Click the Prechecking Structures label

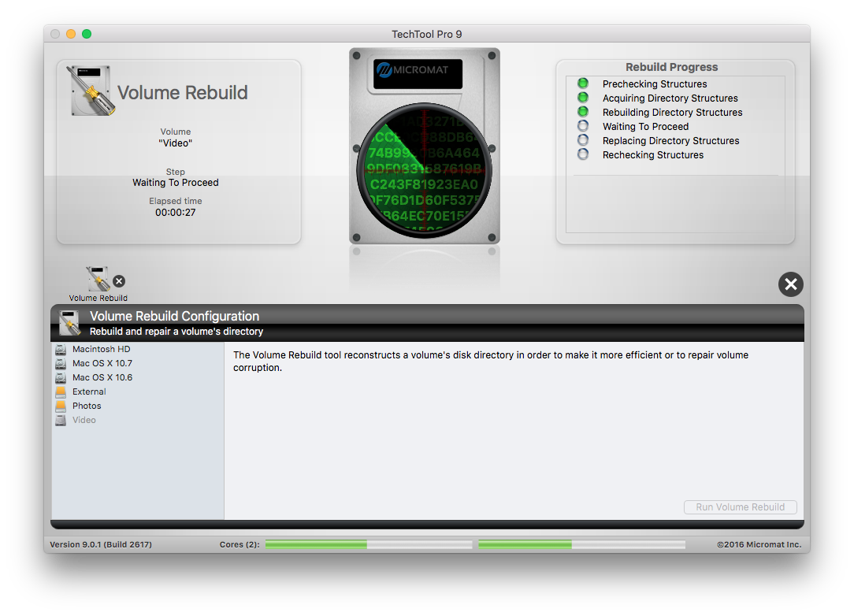655,83
